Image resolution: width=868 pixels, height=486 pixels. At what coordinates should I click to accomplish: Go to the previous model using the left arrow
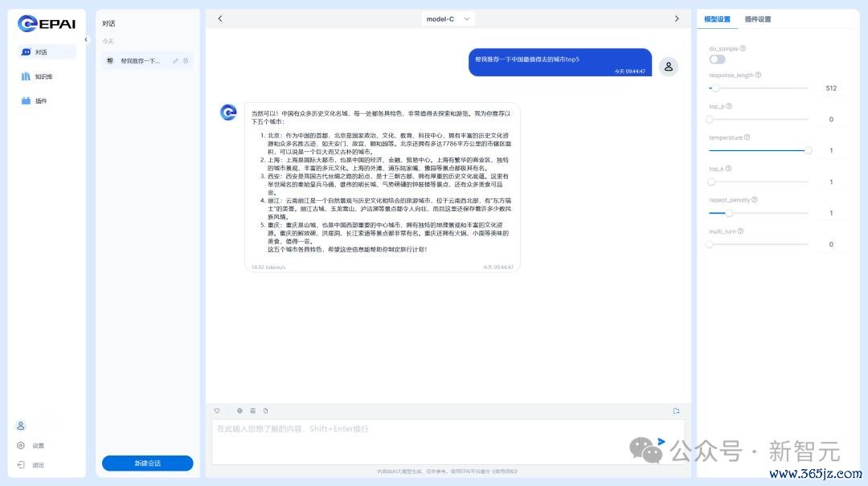[220, 18]
